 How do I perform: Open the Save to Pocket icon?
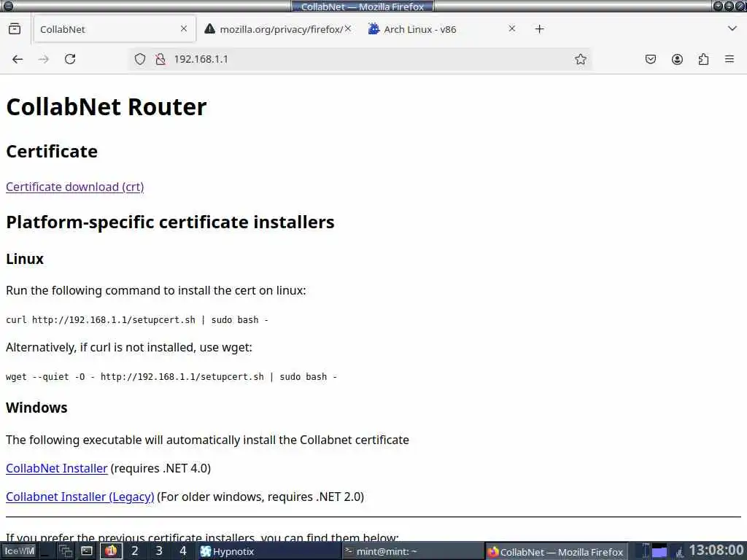tap(650, 59)
